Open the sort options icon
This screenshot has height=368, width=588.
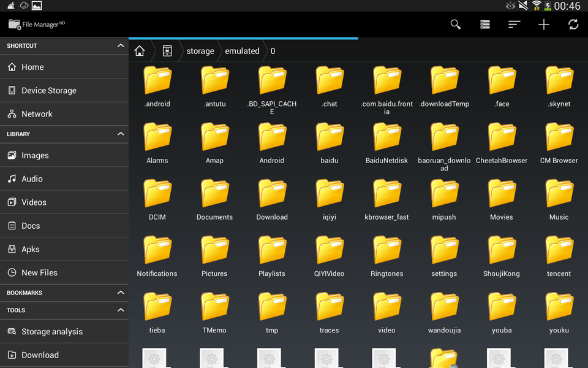[x=514, y=25]
